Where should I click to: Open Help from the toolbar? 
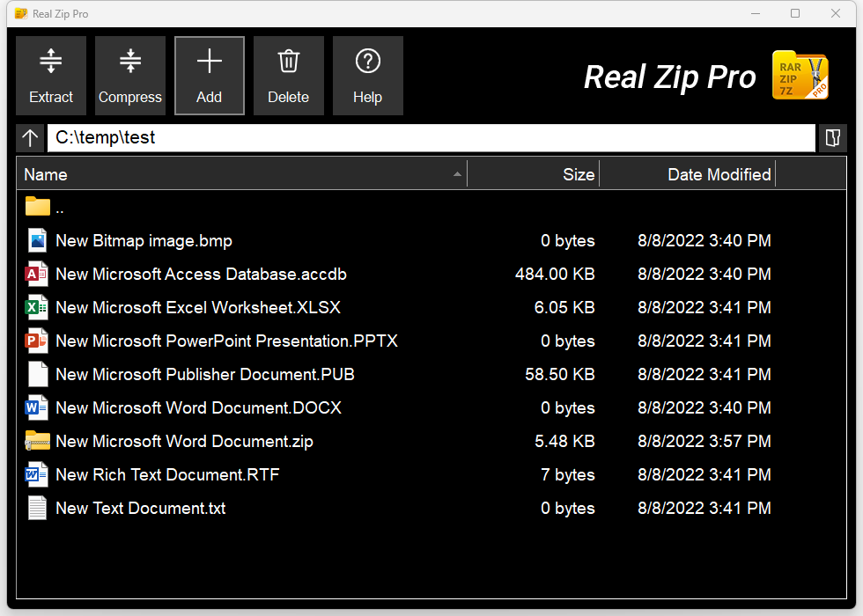[368, 76]
